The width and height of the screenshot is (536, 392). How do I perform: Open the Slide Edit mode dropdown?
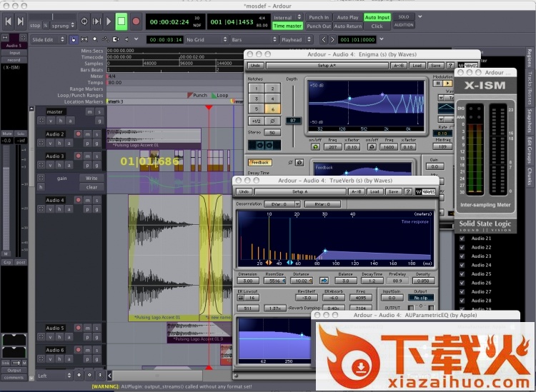point(48,39)
